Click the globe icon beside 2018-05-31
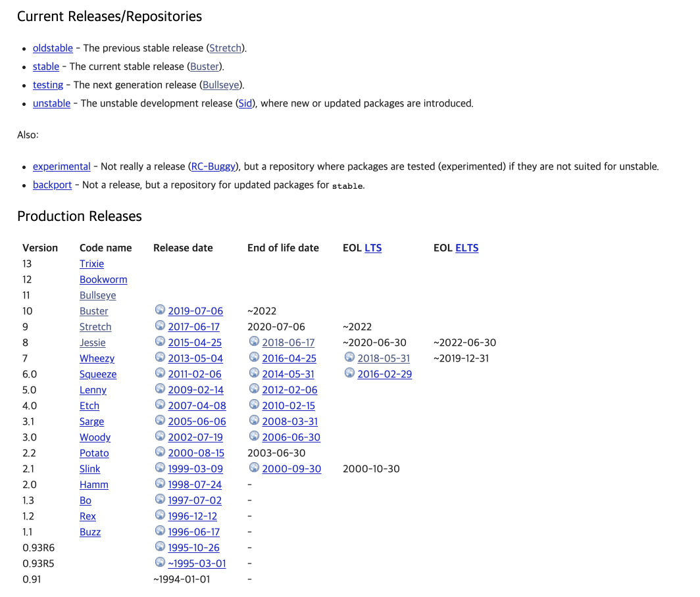This screenshot has height=597, width=700. 349,357
